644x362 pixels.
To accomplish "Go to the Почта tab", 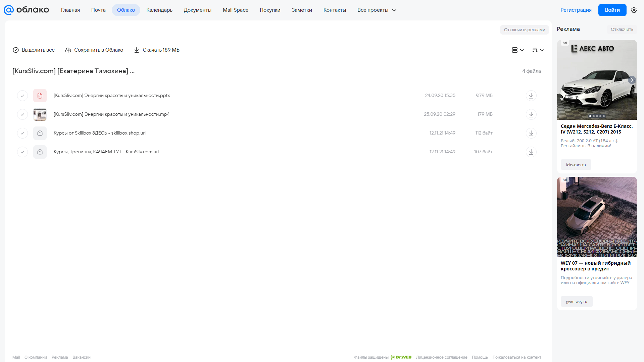I will click(98, 10).
